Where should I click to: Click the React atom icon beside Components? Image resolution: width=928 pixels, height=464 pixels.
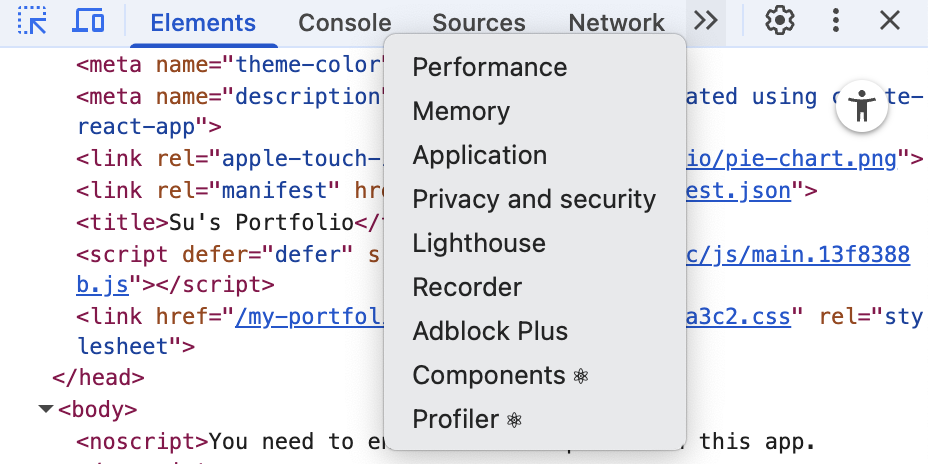[582, 376]
